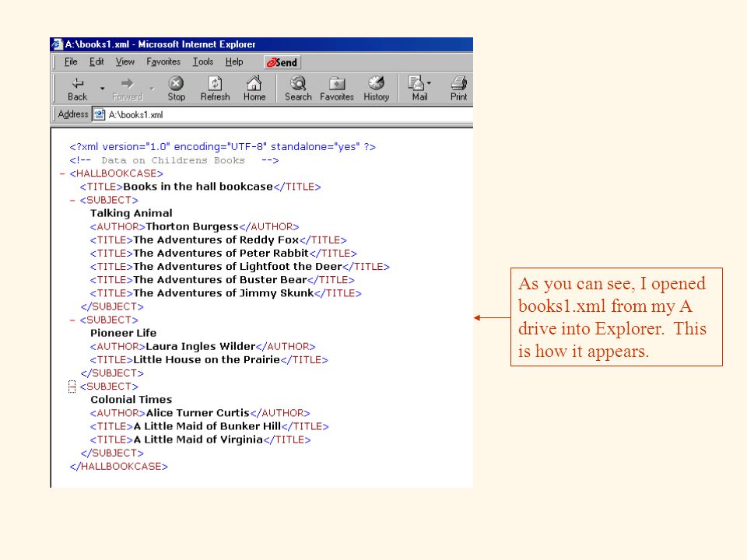Click title The Adventures of Lightfoot the Deer

tap(238, 267)
